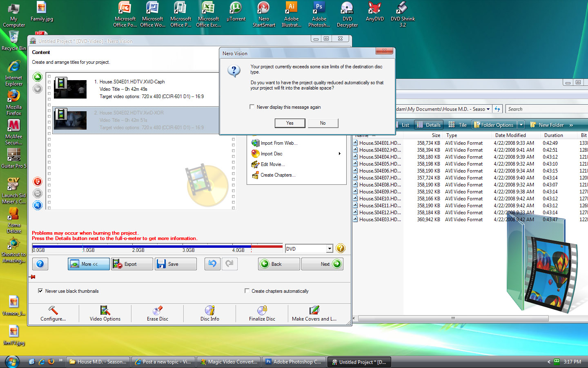Sort Explorer by Date Modified column

click(x=510, y=135)
